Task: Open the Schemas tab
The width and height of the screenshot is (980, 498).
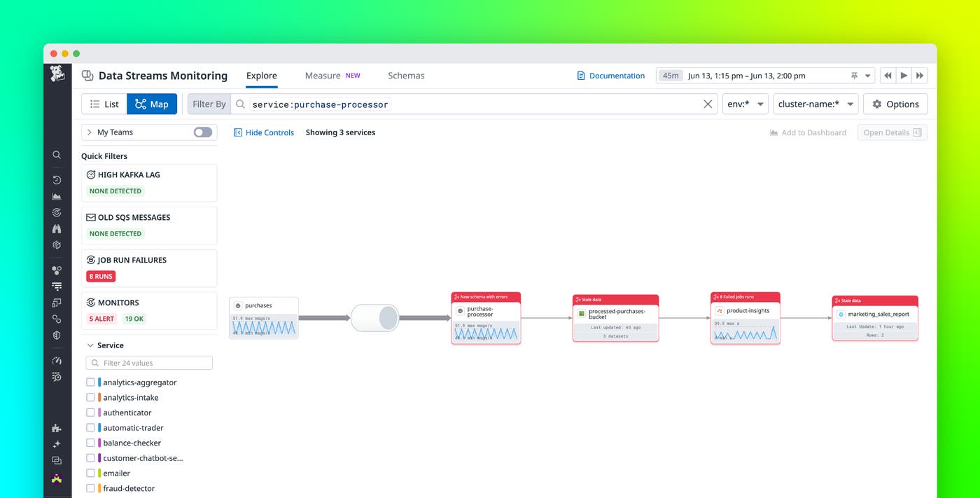Action: click(406, 75)
